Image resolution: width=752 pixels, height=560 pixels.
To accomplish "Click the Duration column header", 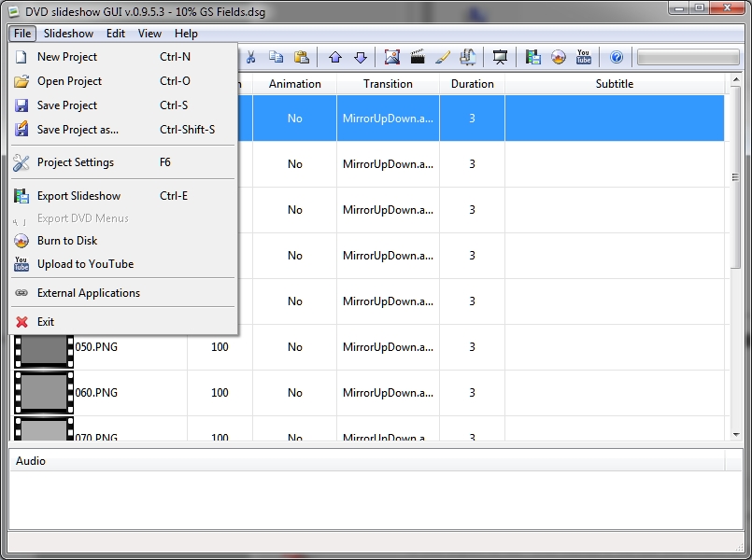I will coord(472,84).
